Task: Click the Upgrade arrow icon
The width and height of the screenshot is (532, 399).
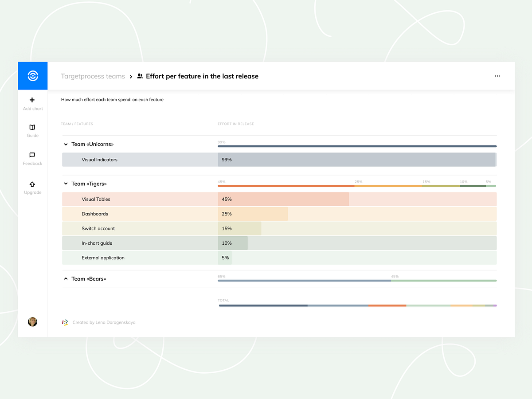Action: [x=32, y=184]
